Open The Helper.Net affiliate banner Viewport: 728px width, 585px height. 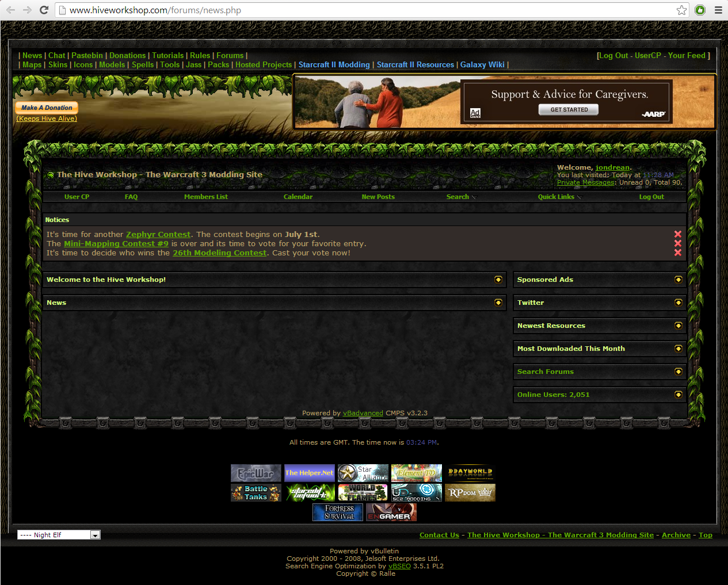pos(310,473)
